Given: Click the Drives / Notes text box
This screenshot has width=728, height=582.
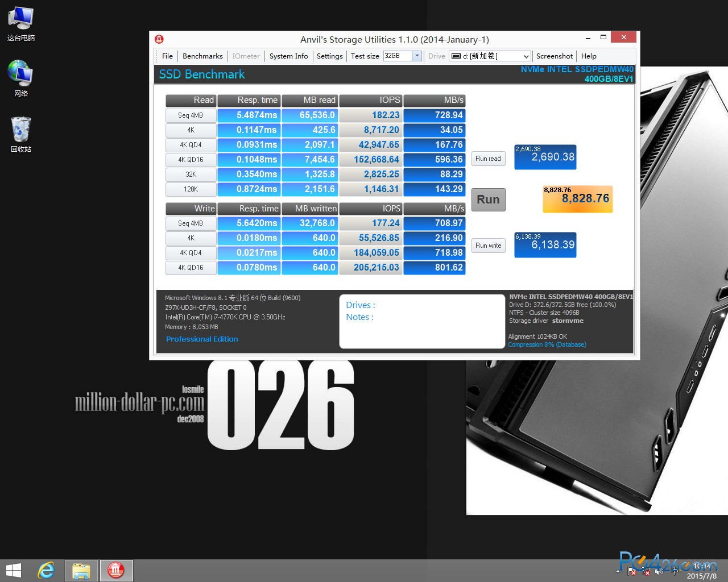Looking at the screenshot, I should pos(422,321).
